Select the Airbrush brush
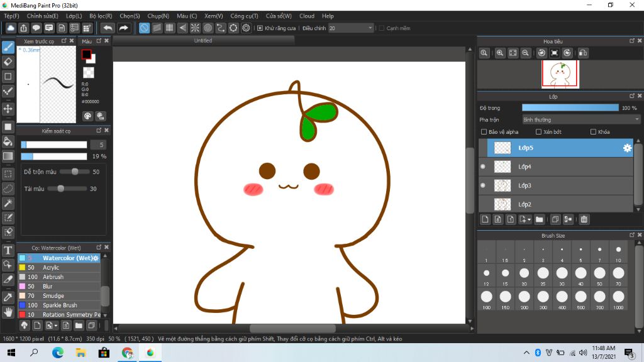Image resolution: width=644 pixels, height=362 pixels. tap(58, 277)
